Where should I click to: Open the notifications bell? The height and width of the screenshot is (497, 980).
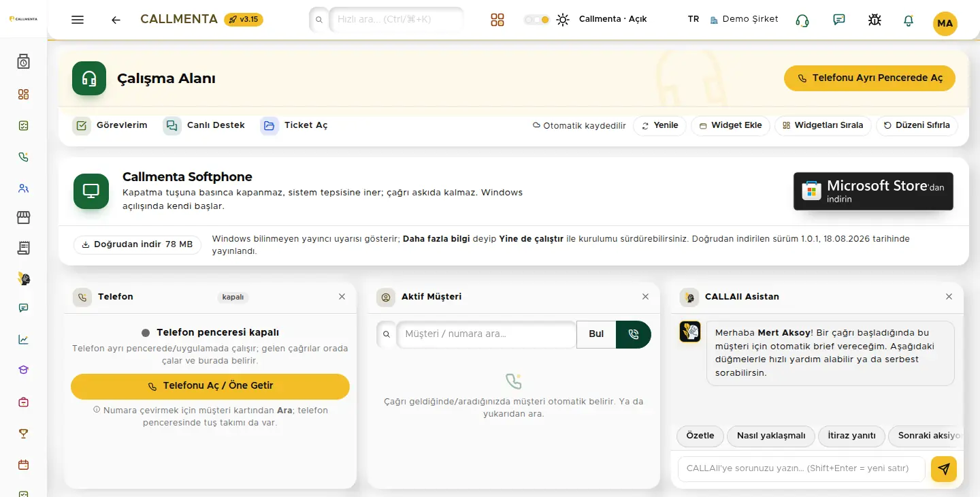tap(909, 20)
